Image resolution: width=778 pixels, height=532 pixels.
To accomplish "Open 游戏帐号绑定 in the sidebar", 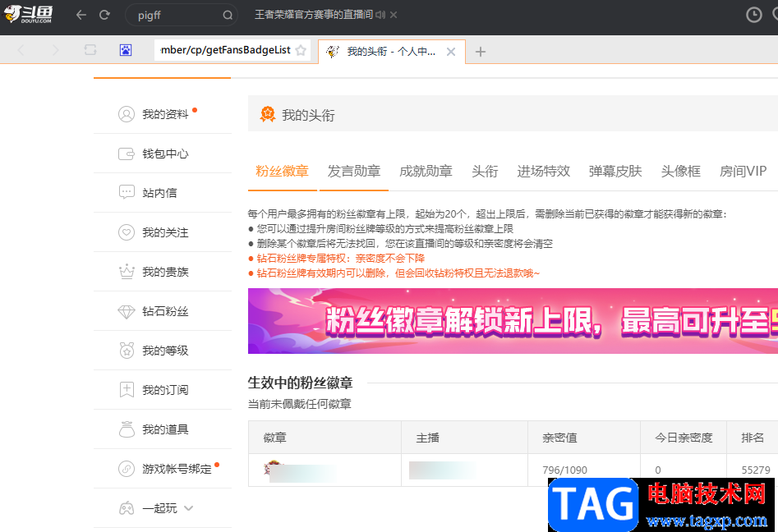I will [177, 469].
